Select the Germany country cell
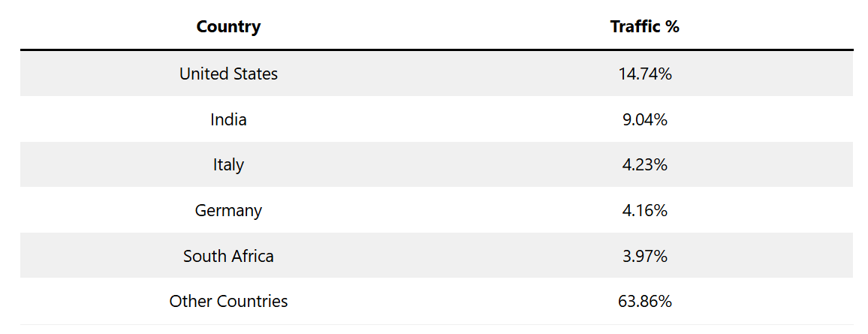 pyautogui.click(x=228, y=210)
